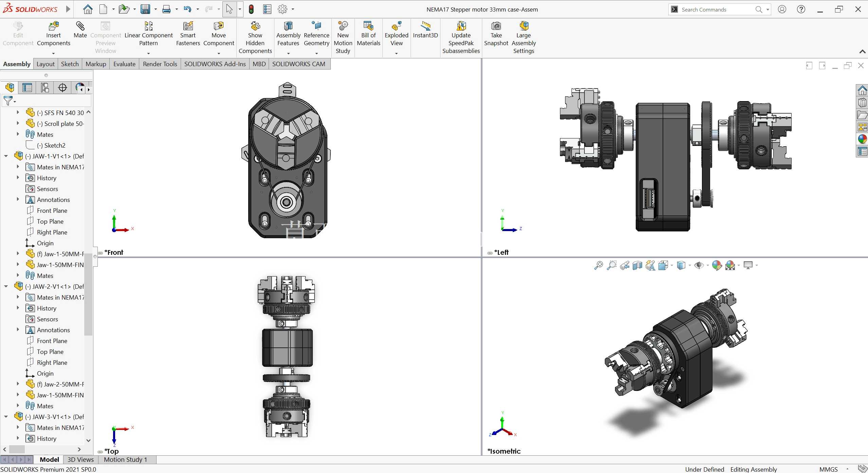Save the assembly document

coord(145,9)
